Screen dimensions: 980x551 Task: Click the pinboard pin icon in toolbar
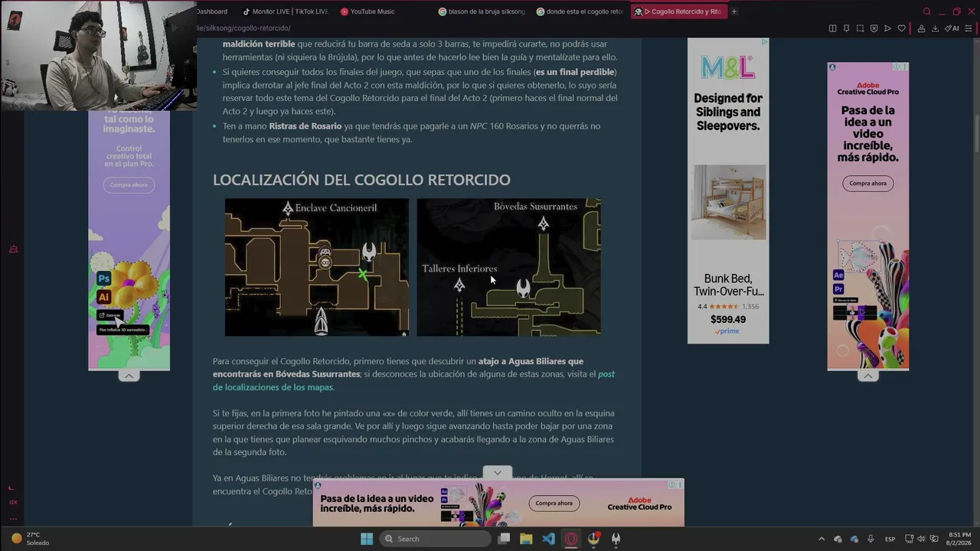(846, 28)
